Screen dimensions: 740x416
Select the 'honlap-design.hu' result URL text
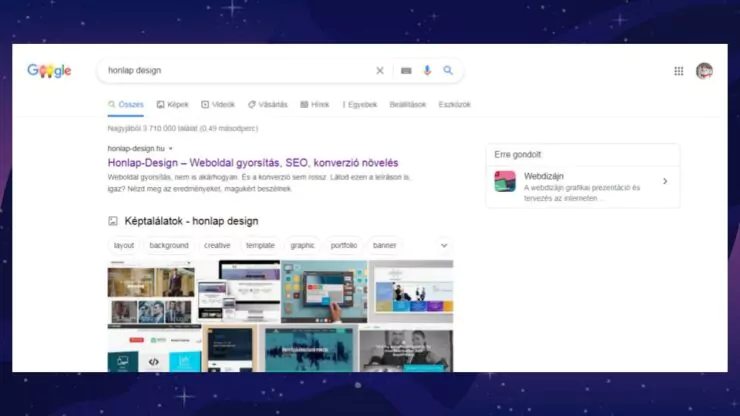(x=136, y=149)
